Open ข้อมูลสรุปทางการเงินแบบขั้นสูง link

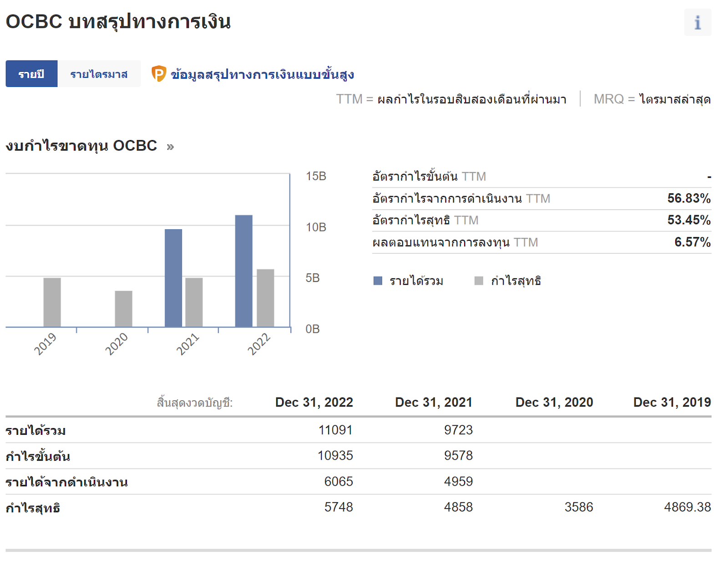coord(262,74)
